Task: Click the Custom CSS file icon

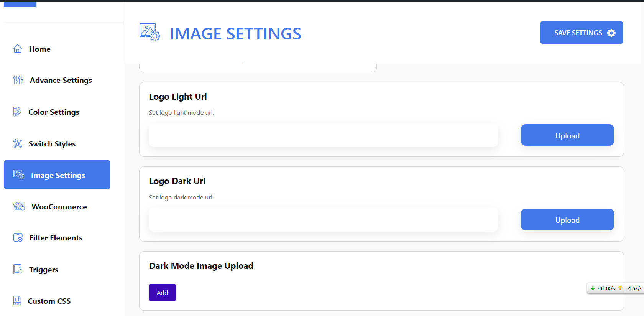Action: [17, 301]
